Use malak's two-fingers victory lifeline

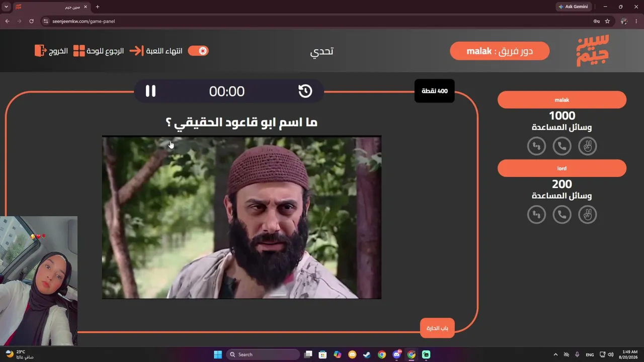(587, 146)
